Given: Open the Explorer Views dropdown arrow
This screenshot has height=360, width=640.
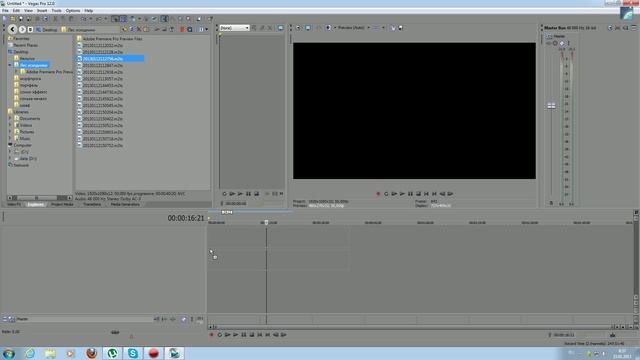Looking at the screenshot, I should coord(207,29).
